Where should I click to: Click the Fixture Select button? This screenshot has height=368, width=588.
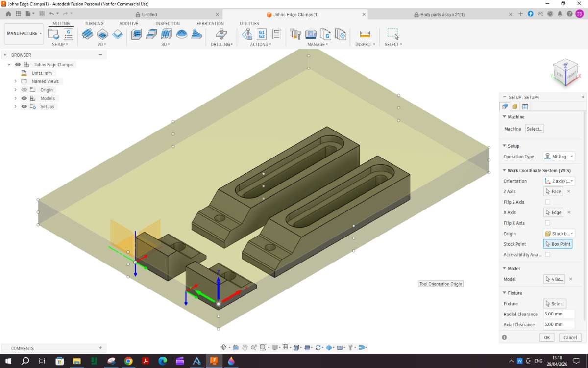click(x=555, y=303)
